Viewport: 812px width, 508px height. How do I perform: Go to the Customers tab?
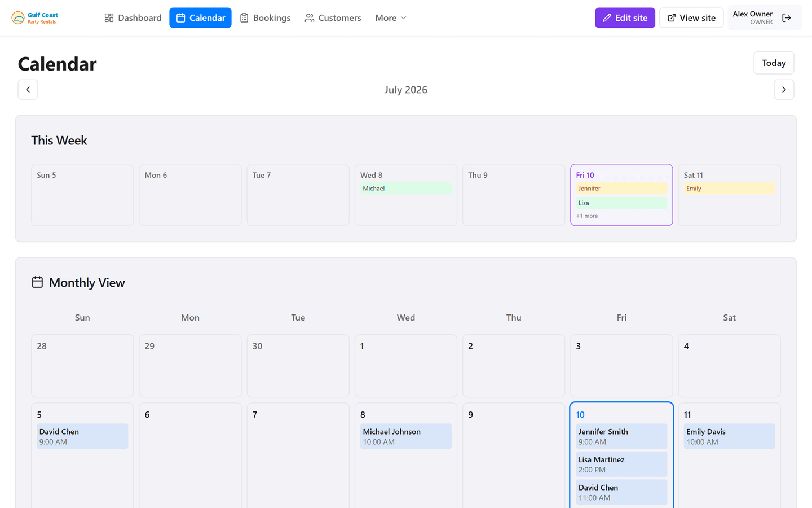(333, 18)
